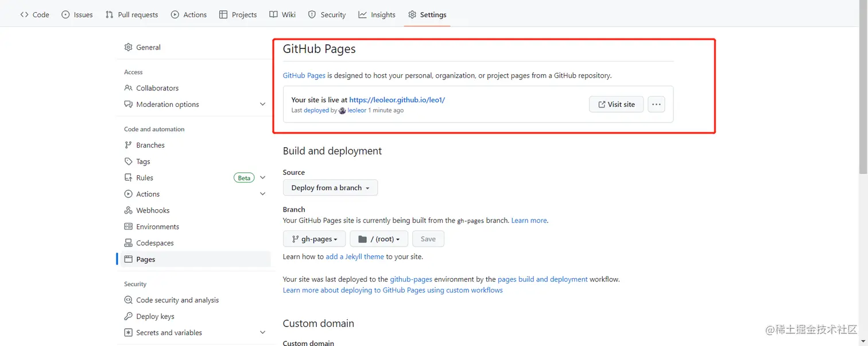Viewport: 868px width, 346px height.
Task: Click the Save button
Action: pyautogui.click(x=428, y=239)
